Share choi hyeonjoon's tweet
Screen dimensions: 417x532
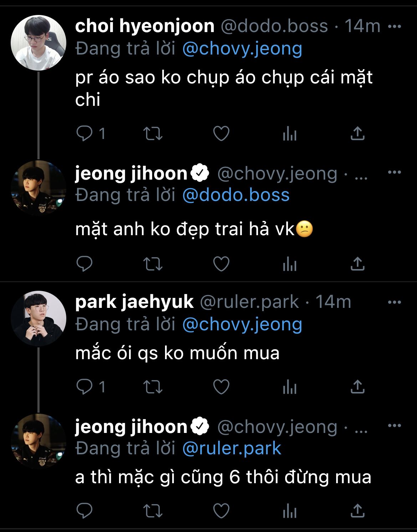[357, 133]
